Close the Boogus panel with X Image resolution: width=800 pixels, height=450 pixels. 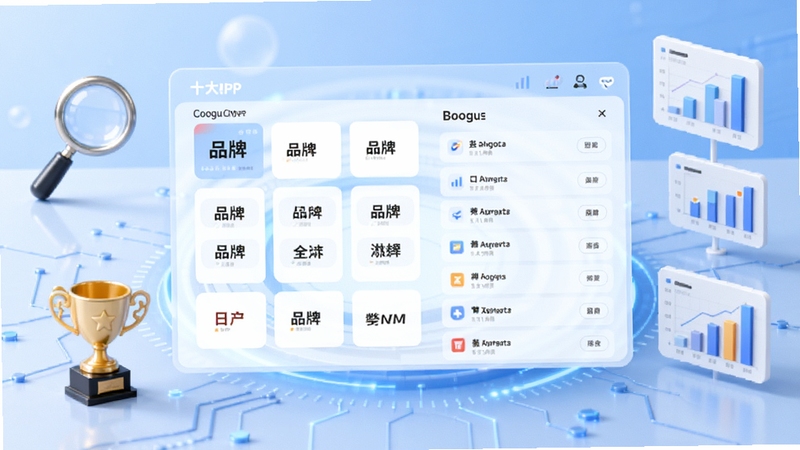pos(602,113)
